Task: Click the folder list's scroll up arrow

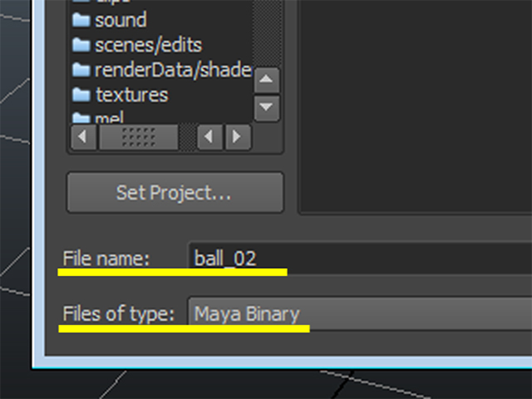Action: 267,80
